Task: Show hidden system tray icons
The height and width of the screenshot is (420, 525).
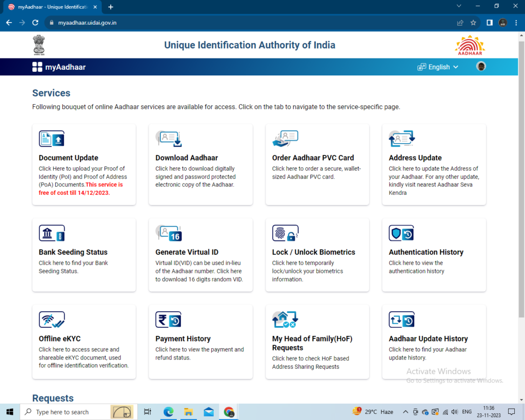Action: [x=405, y=412]
